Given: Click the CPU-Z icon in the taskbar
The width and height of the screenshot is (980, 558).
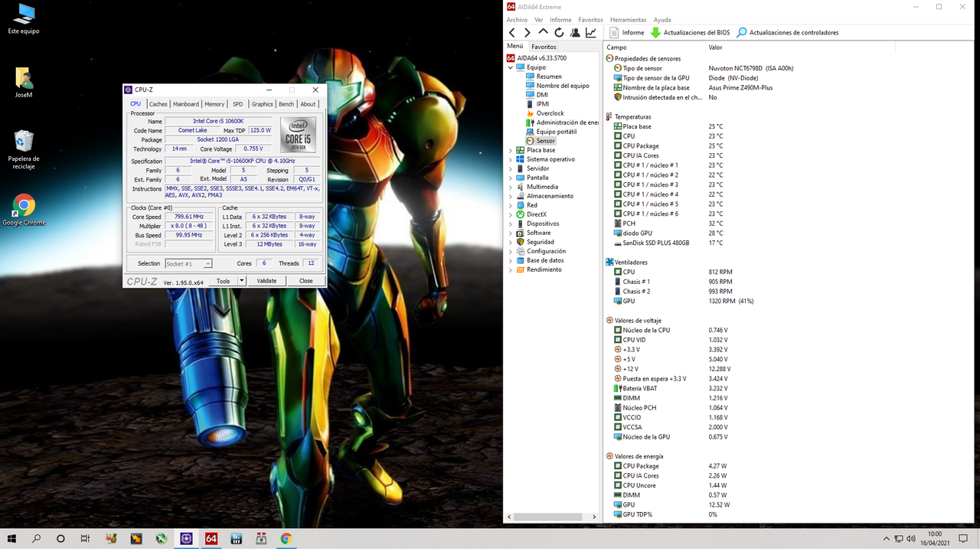Looking at the screenshot, I should [186, 538].
